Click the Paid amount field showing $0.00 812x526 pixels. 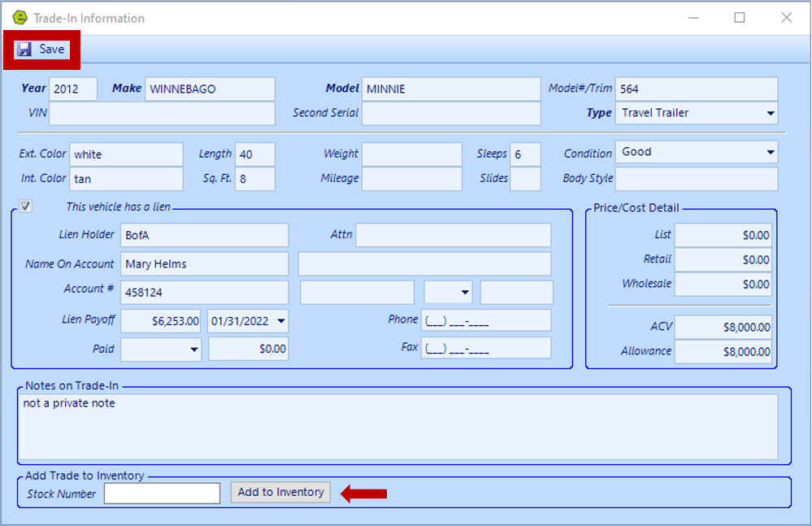248,349
